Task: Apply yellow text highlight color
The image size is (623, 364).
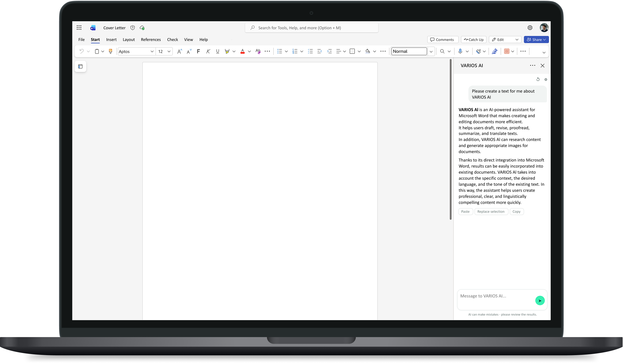Action: (227, 51)
